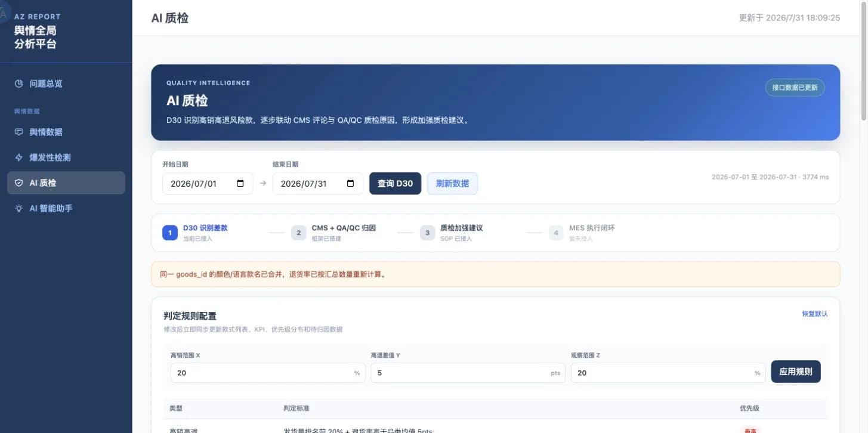
Task: Focus the 开始日期 date field
Action: pos(208,184)
